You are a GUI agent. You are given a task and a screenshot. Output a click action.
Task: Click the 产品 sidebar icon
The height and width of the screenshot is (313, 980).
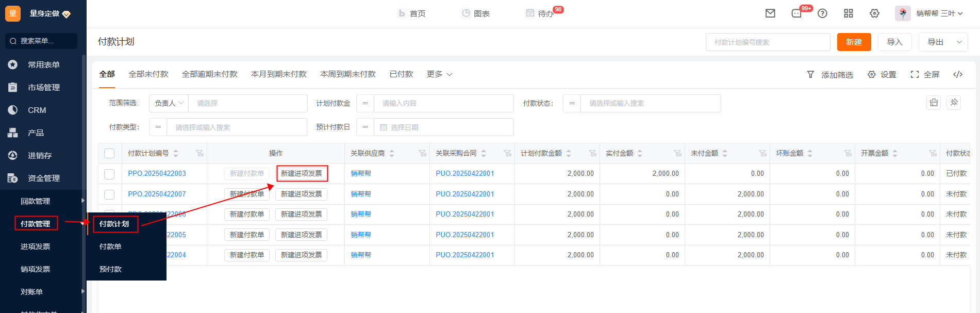coord(13,133)
